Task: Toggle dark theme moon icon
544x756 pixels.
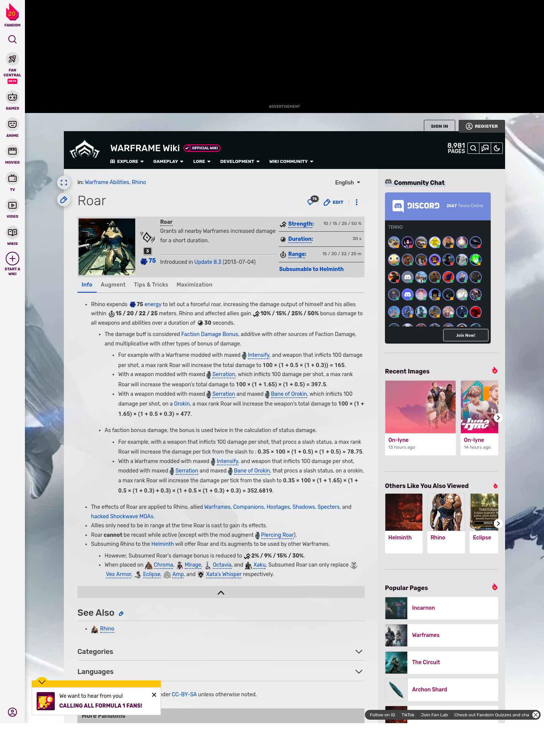Action: [497, 148]
